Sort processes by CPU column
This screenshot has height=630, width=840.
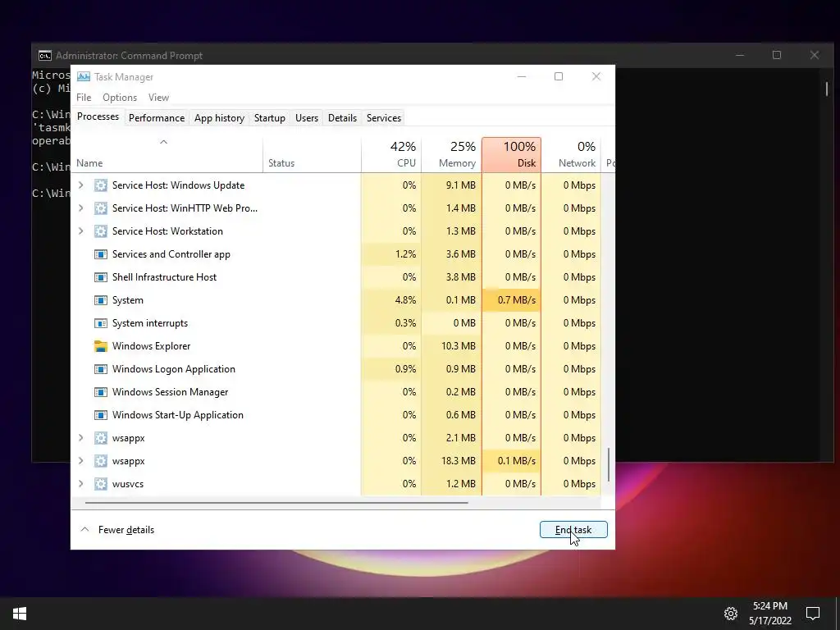pyautogui.click(x=391, y=155)
